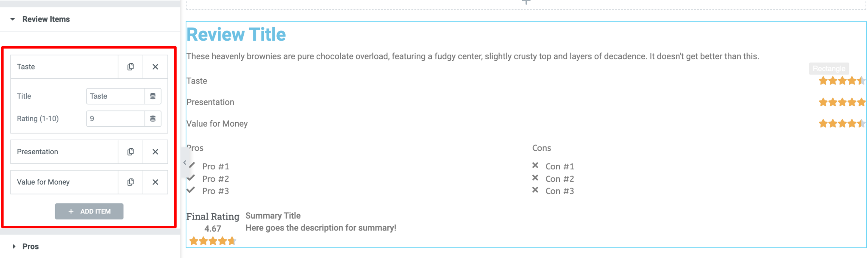Duplicate the Taste review item
The width and height of the screenshot is (868, 258).
click(x=131, y=67)
